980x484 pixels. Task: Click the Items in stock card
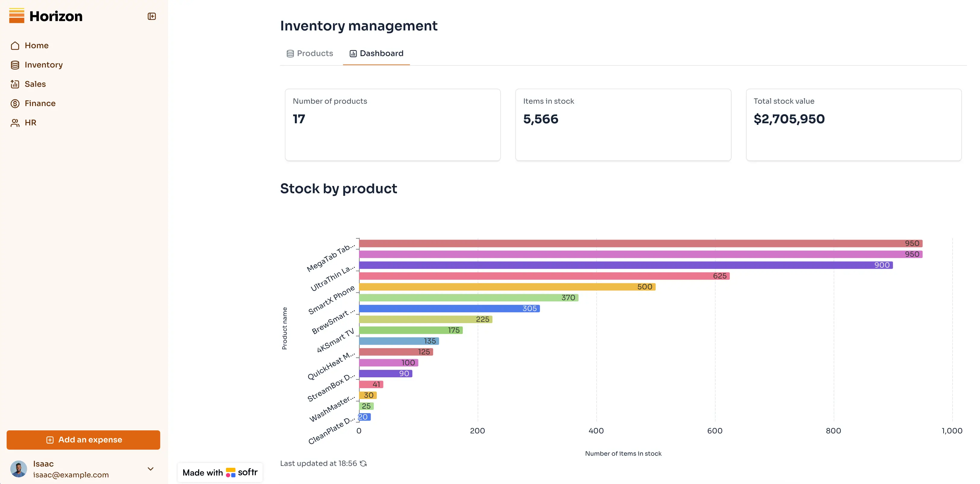click(x=623, y=125)
